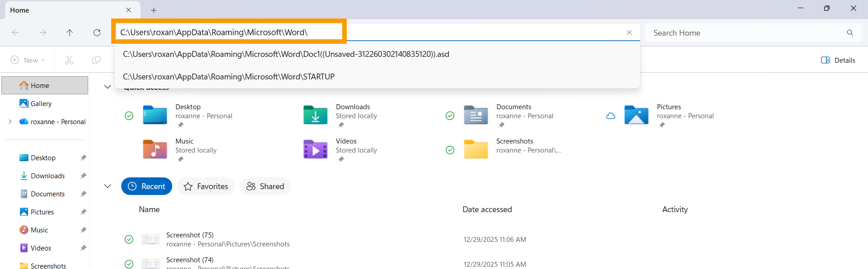Screen dimensions: 868x269
Task: Click the Search Home input field
Action: (x=746, y=33)
